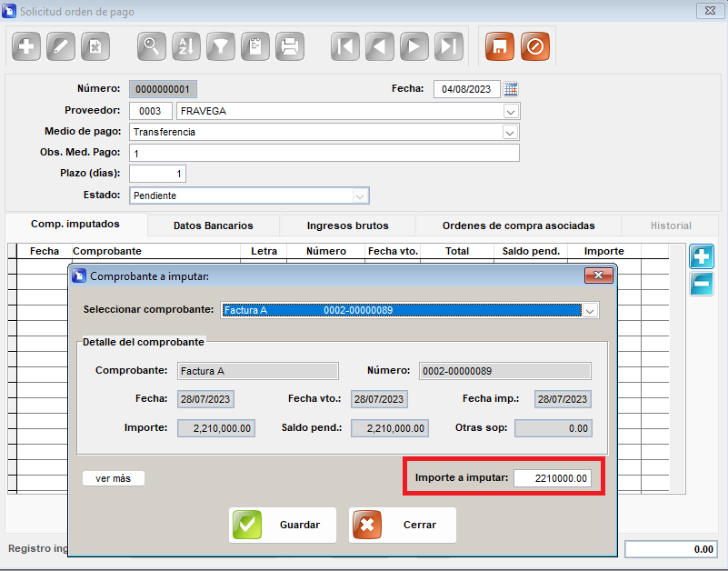Click the Fecha imp. 28/07/2023 field
This screenshot has height=571, width=728.
click(563, 399)
